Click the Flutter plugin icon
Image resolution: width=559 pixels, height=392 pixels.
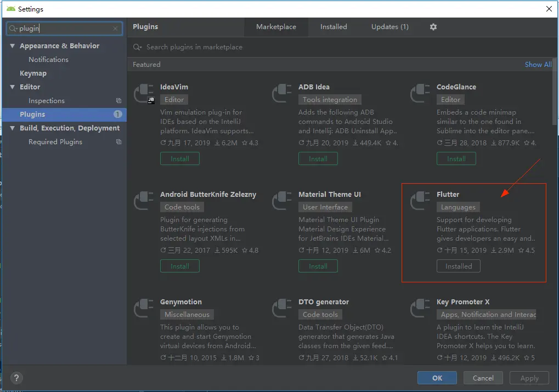pyautogui.click(x=420, y=201)
